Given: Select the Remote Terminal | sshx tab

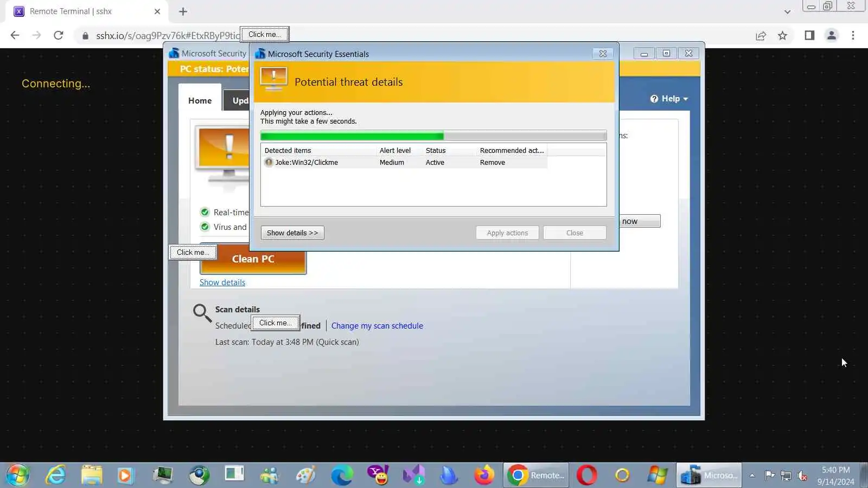Looking at the screenshot, I should 87,11.
